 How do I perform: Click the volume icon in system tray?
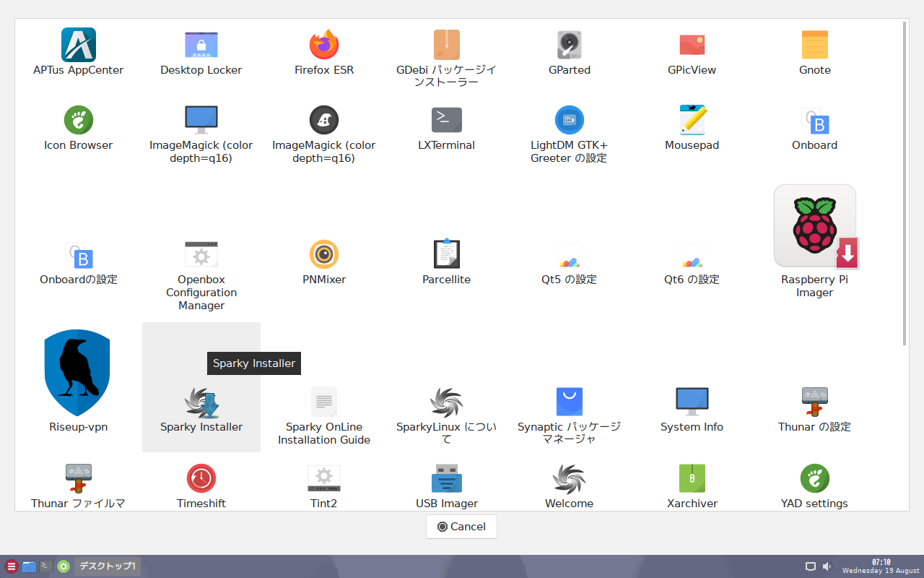tap(827, 566)
